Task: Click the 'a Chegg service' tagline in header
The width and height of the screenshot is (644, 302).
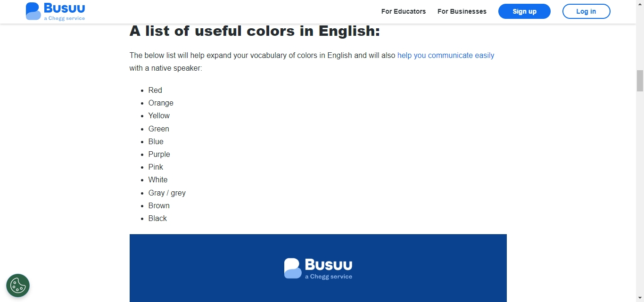Action: [65, 18]
